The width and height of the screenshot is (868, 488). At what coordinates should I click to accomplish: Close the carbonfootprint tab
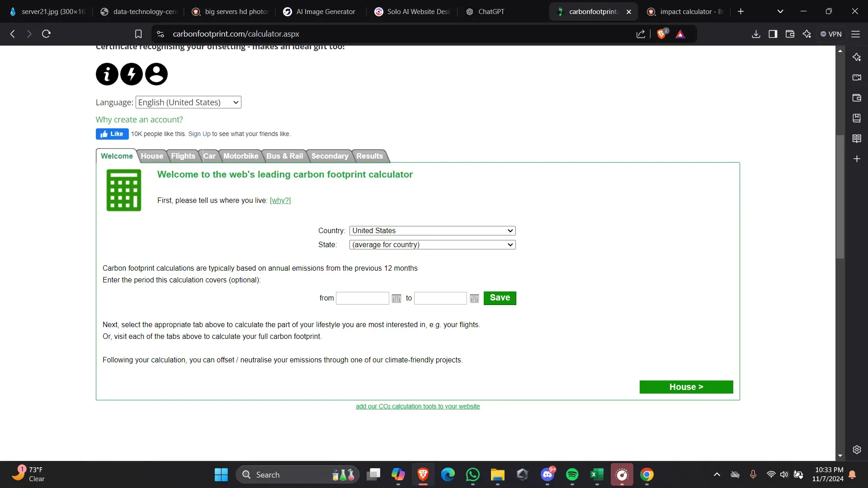pos(629,12)
